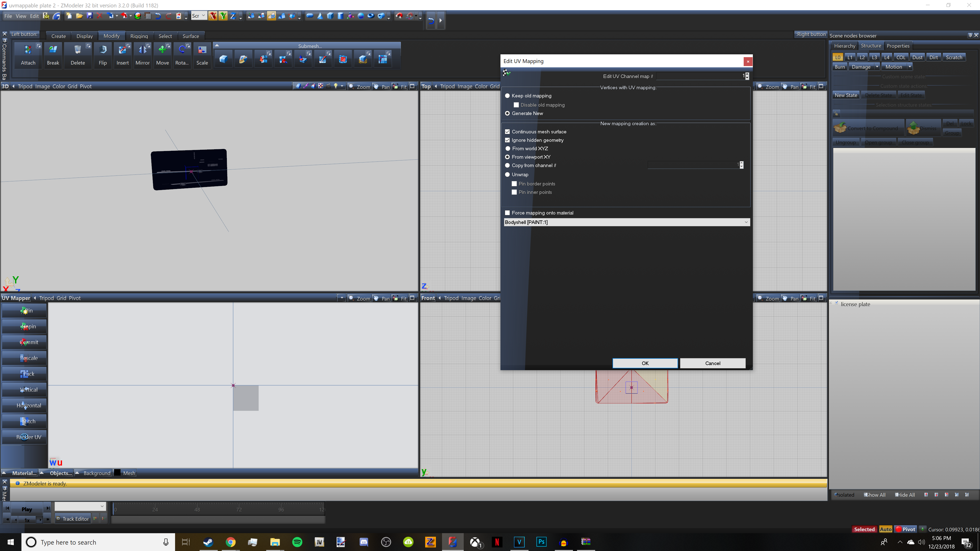This screenshot has width=980, height=551.
Task: Enable Force mapping onto material checkbox
Action: coord(507,213)
